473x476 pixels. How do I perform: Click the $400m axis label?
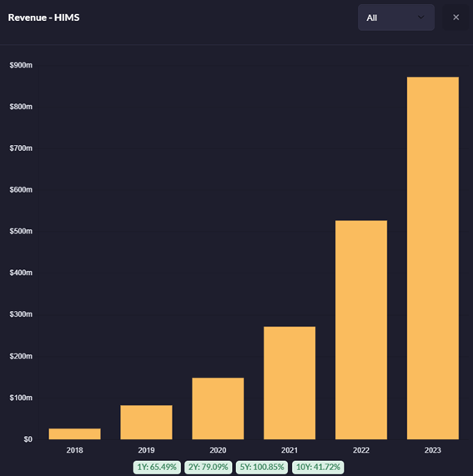tap(21, 273)
